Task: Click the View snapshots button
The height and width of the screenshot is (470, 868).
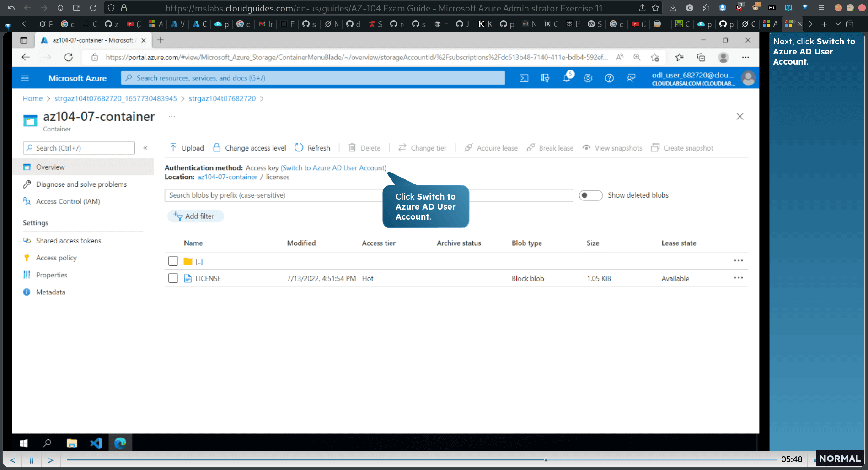Action: click(612, 148)
